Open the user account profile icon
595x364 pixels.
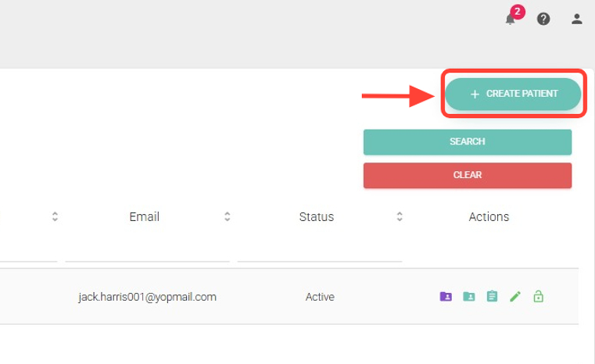pyautogui.click(x=577, y=19)
